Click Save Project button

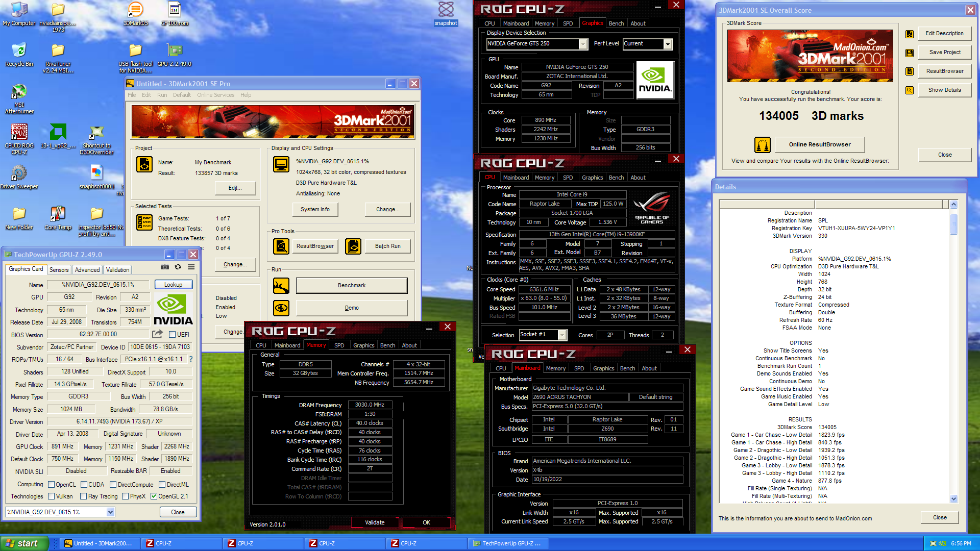click(944, 53)
